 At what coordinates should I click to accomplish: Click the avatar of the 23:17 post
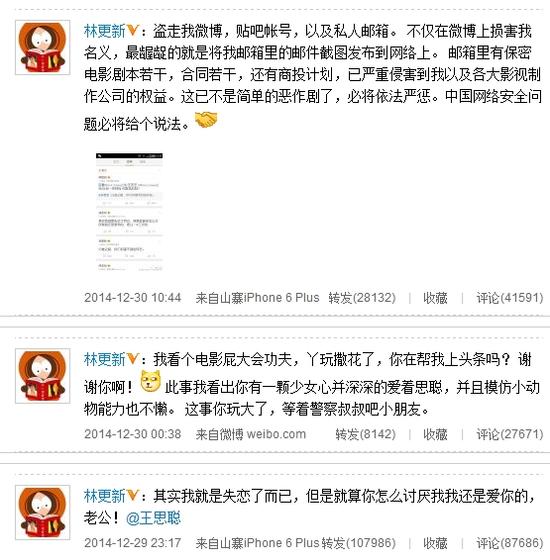[x=42, y=512]
